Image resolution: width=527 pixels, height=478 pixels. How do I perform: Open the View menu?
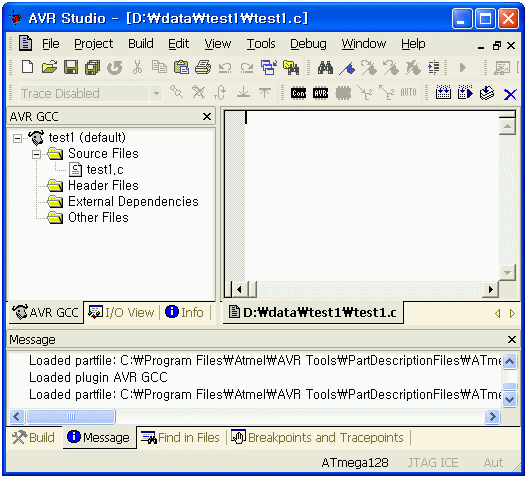(218, 44)
